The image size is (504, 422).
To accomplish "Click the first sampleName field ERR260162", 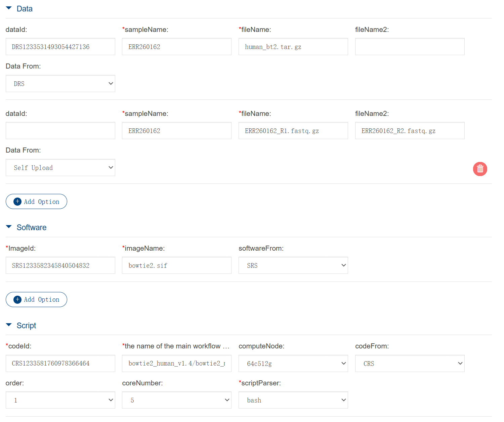I will point(177,47).
